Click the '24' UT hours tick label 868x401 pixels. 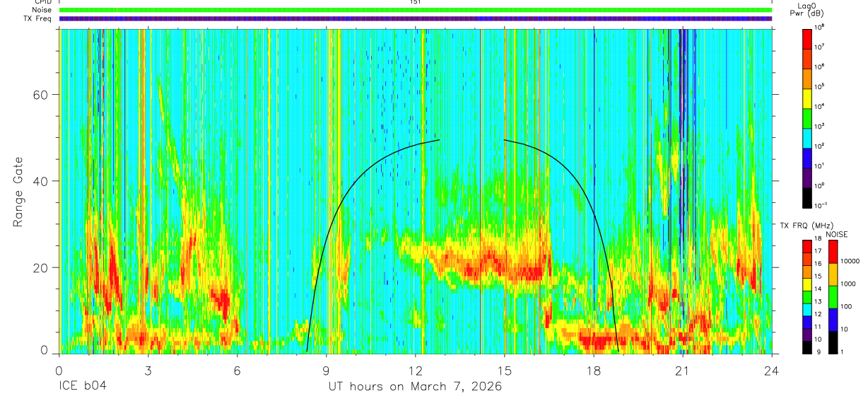772,369
